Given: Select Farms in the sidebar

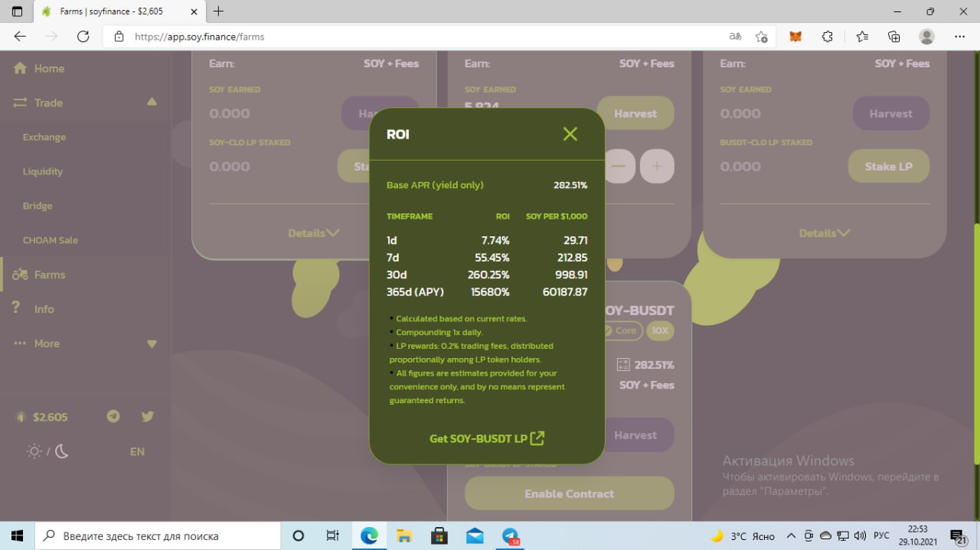Looking at the screenshot, I should (x=49, y=275).
